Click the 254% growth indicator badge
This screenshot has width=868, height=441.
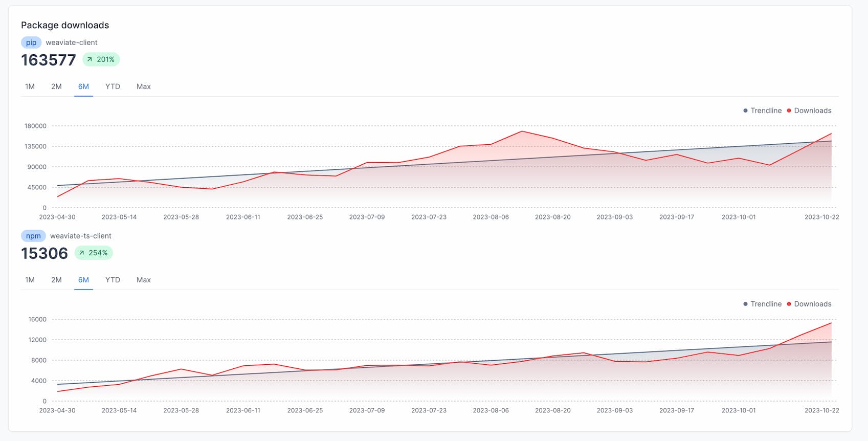tap(94, 253)
